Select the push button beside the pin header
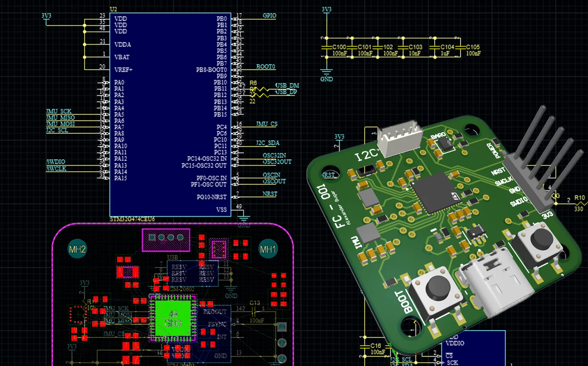 coord(538,247)
